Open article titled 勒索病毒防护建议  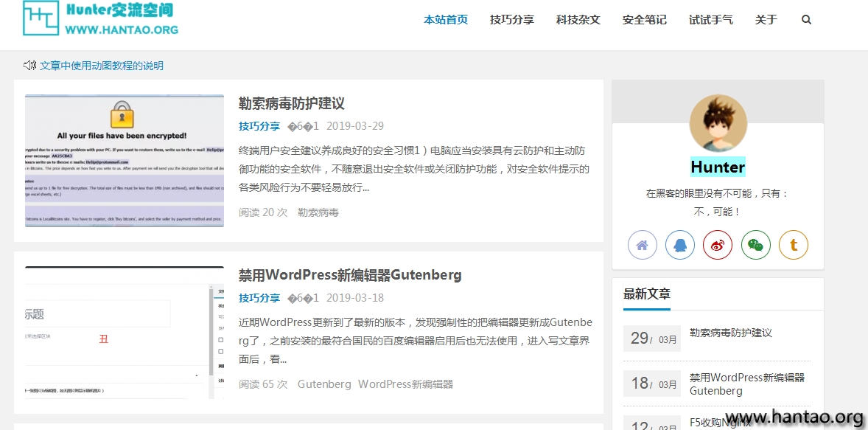[291, 103]
